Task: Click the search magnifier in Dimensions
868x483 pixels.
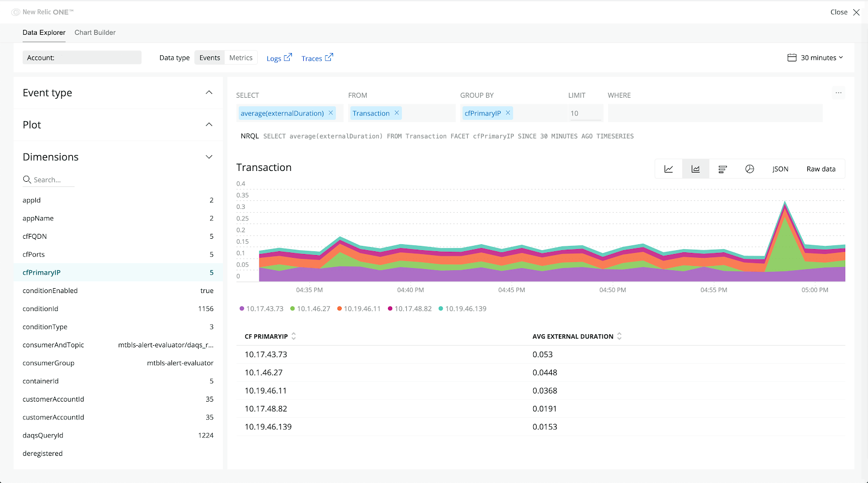Action: click(x=27, y=180)
